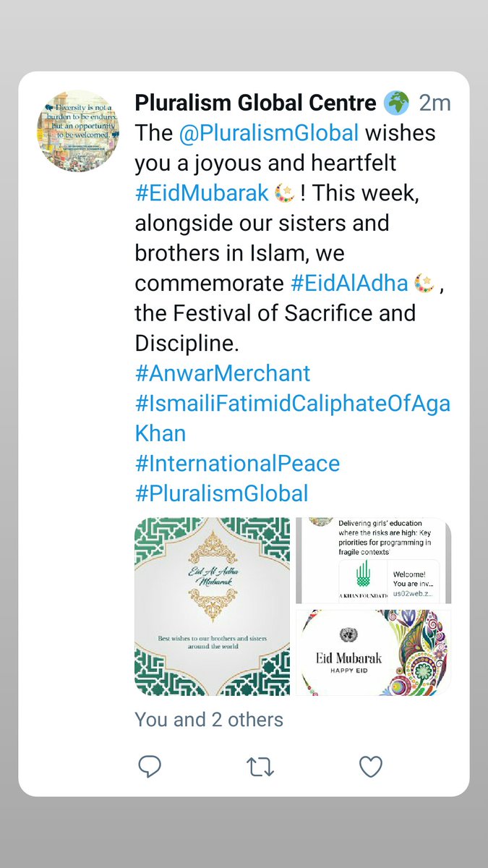Open the #InternationalPeace hashtag
Viewport: 488px width, 868px height.
tap(237, 463)
